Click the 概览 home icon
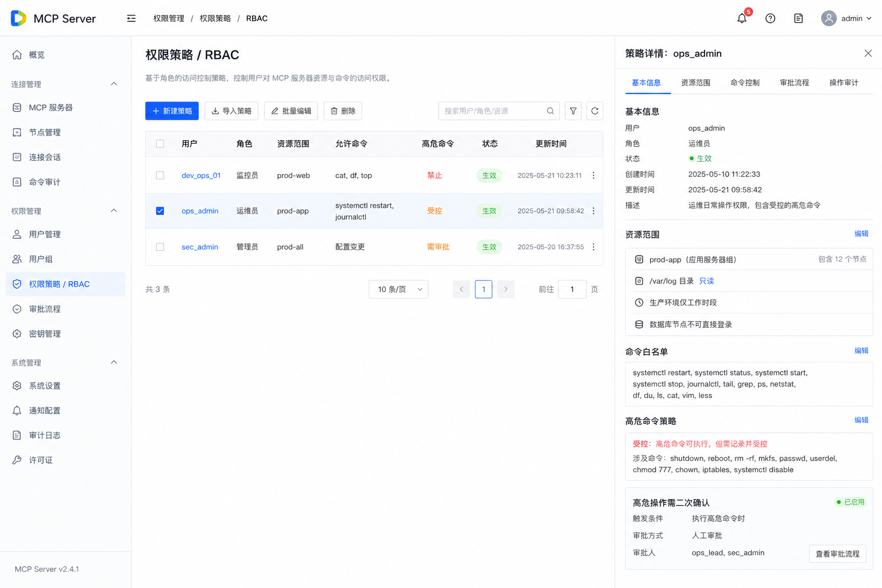 [x=17, y=55]
